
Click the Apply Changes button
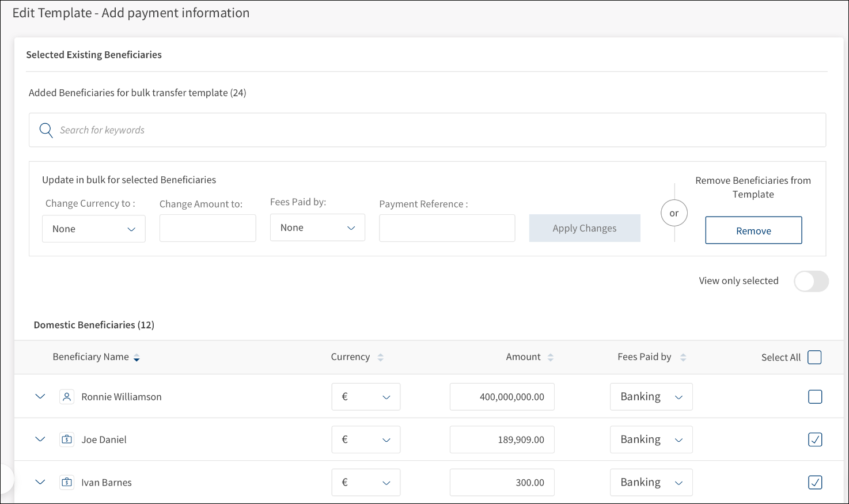[584, 228]
